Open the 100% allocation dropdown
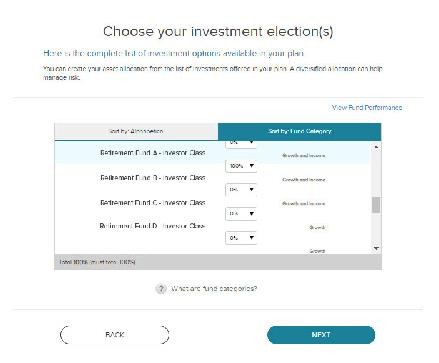The height and width of the screenshot is (363, 439). pyautogui.click(x=241, y=166)
